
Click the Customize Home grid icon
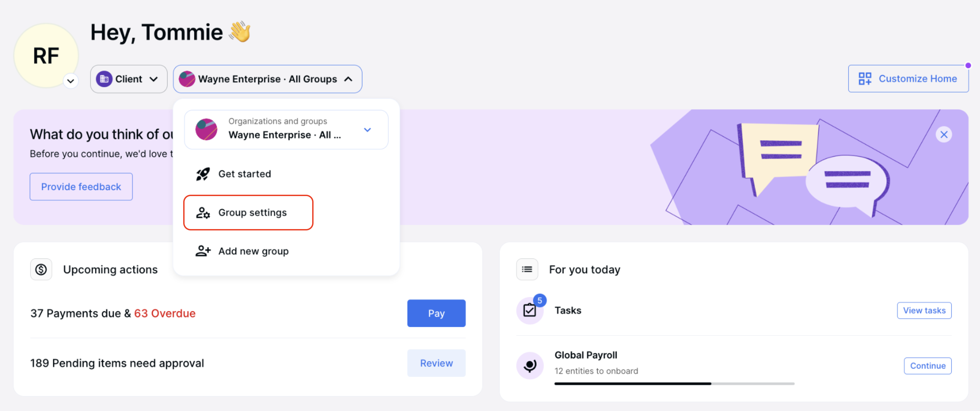tap(864, 78)
